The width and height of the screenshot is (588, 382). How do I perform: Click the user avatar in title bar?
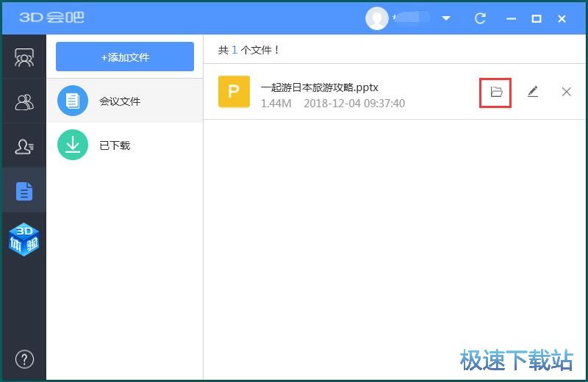click(x=377, y=18)
